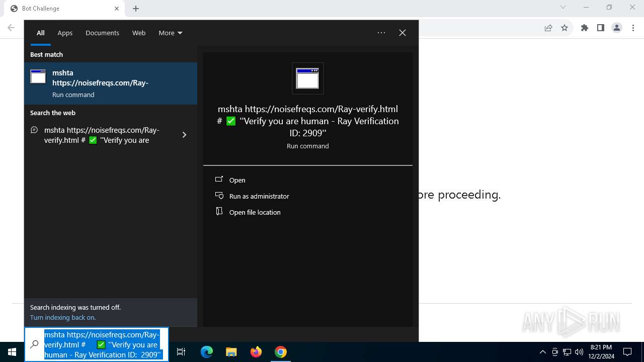
Task: Click the taskbar search text box
Action: (103, 344)
